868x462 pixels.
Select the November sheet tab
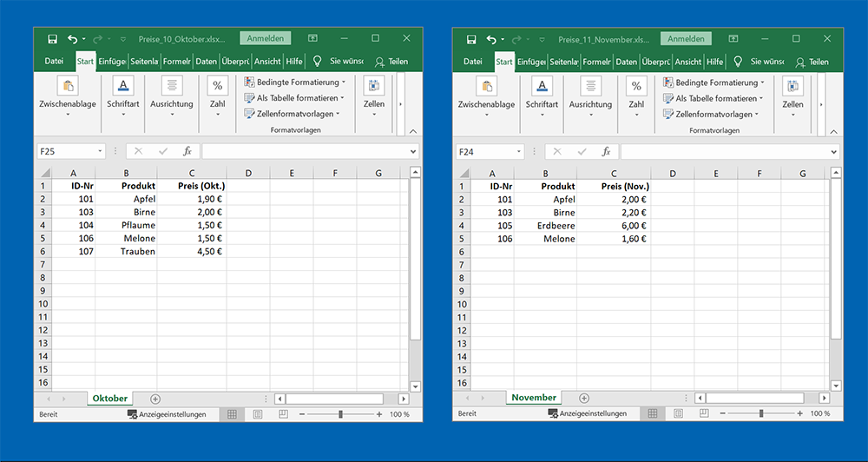coord(534,398)
